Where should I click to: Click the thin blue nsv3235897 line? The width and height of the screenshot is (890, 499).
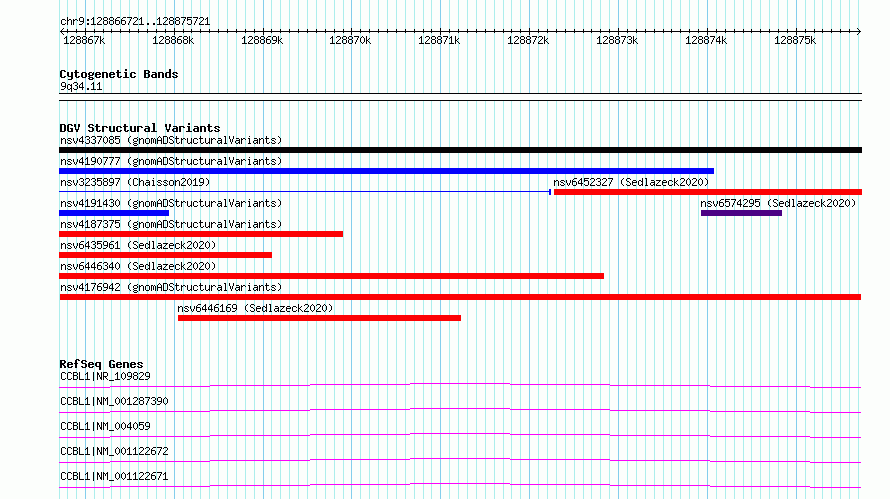[x=305, y=192]
